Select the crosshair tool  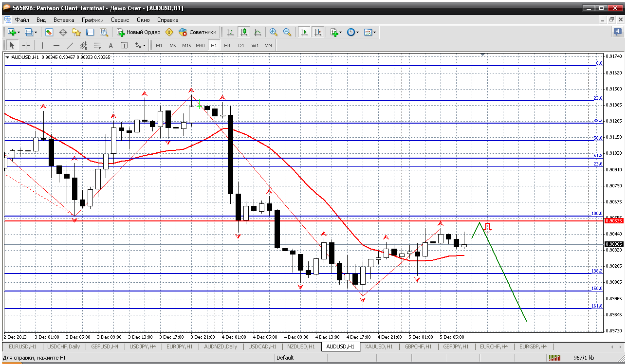pos(26,45)
